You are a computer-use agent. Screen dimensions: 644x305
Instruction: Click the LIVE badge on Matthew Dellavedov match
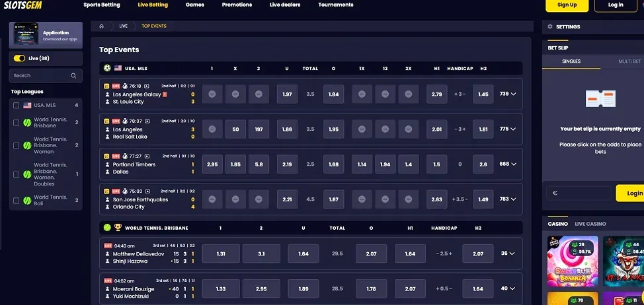108,246
